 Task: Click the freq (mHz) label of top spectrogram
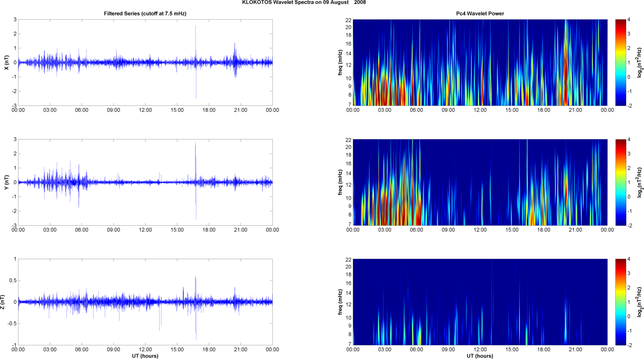click(340, 62)
